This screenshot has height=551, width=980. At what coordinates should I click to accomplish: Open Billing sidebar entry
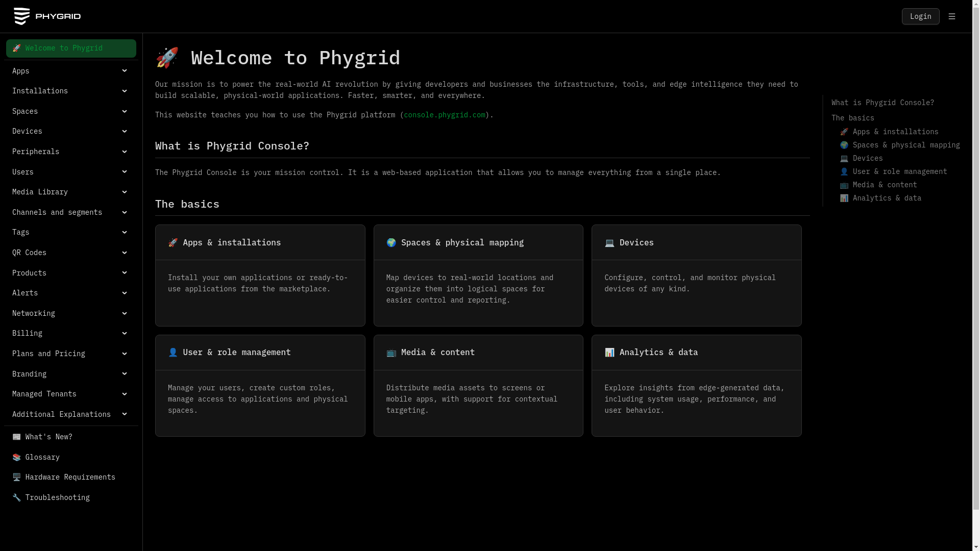click(x=71, y=333)
